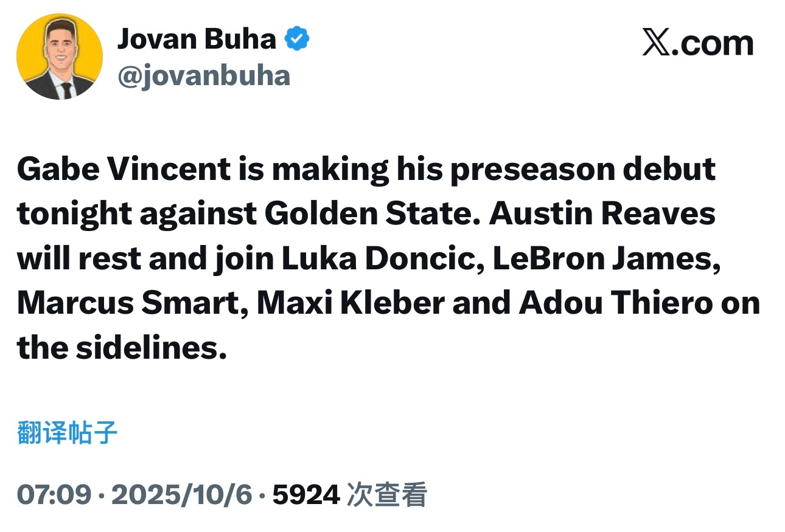Image resolution: width=785 pixels, height=532 pixels.
Task: Click the 次查看 views label
Action: [386, 495]
